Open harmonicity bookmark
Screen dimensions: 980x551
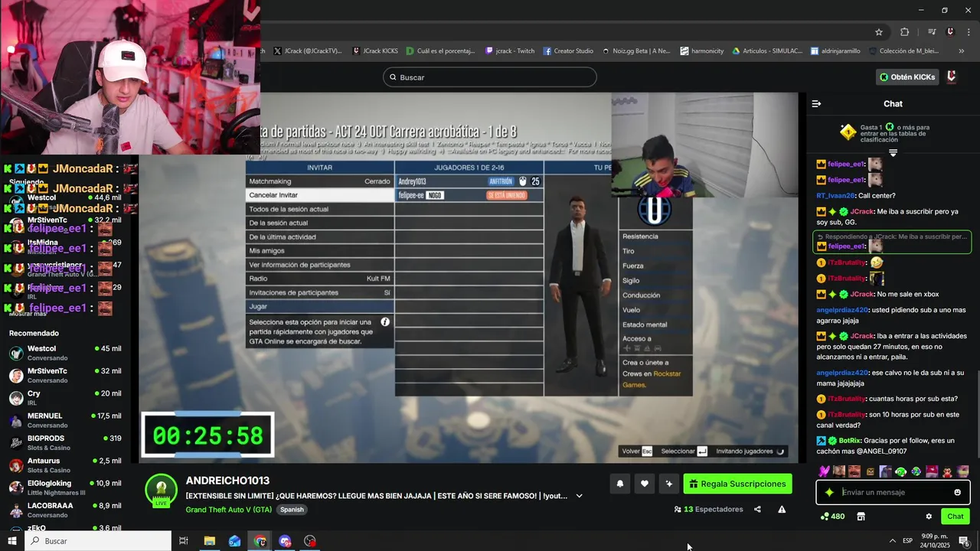pyautogui.click(x=701, y=51)
